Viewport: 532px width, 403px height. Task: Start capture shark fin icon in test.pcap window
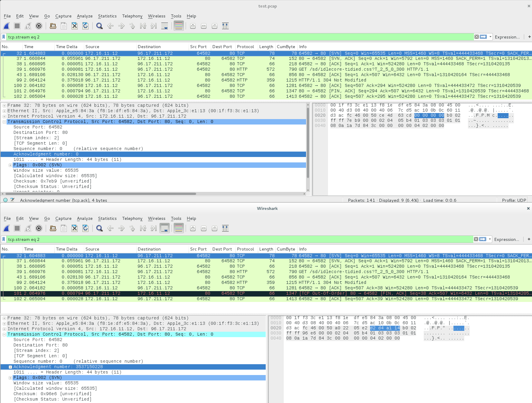click(7, 26)
